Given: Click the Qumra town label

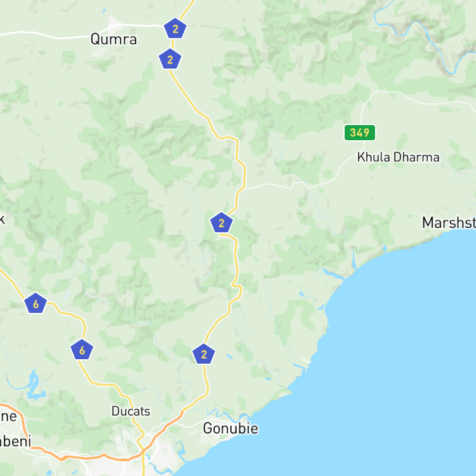Looking at the screenshot, I should [x=114, y=39].
